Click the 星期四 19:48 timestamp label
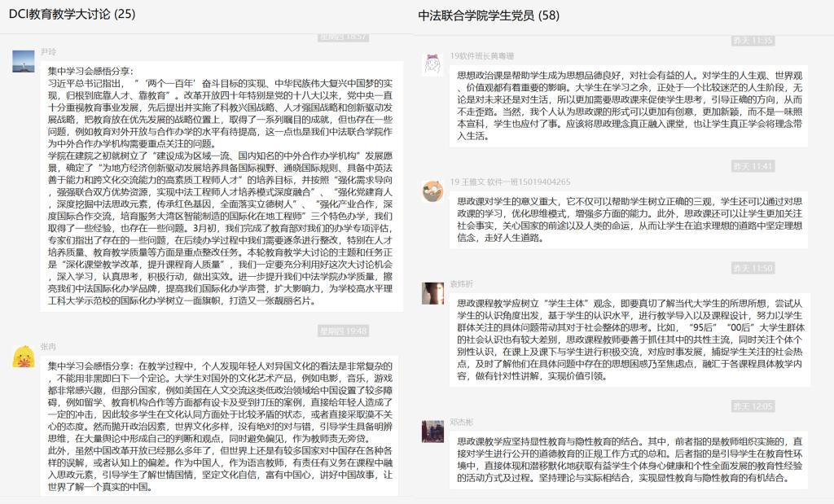This screenshot has height=504, width=834. pyautogui.click(x=343, y=331)
